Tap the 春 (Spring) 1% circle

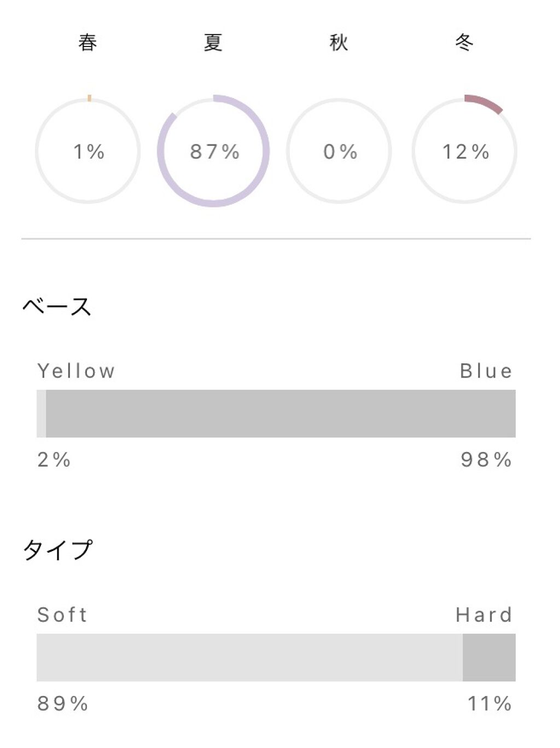pos(88,151)
